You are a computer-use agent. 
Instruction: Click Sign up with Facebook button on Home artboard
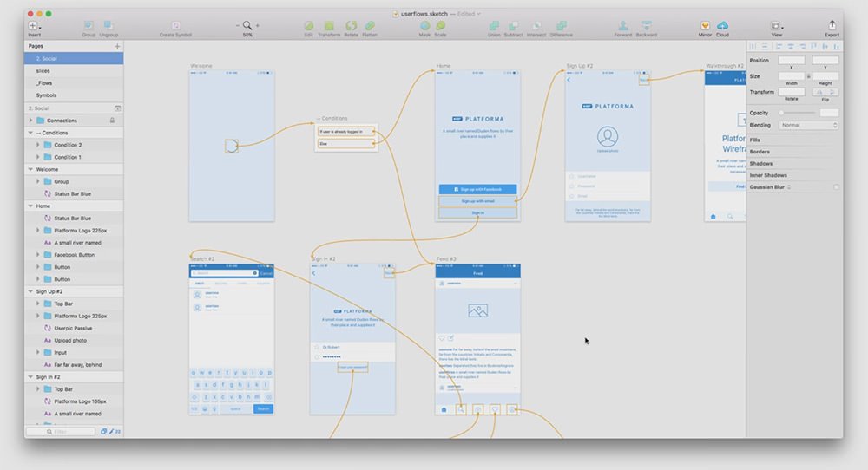click(477, 189)
